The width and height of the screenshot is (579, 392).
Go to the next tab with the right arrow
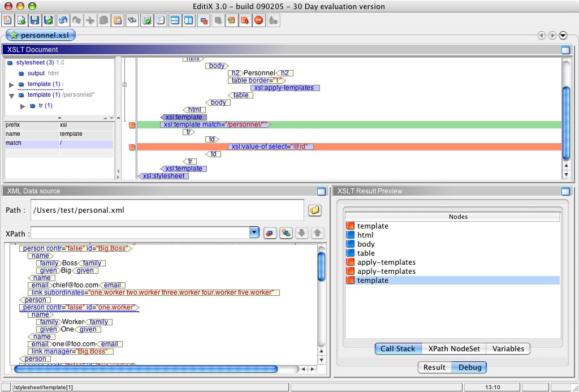tap(552, 36)
